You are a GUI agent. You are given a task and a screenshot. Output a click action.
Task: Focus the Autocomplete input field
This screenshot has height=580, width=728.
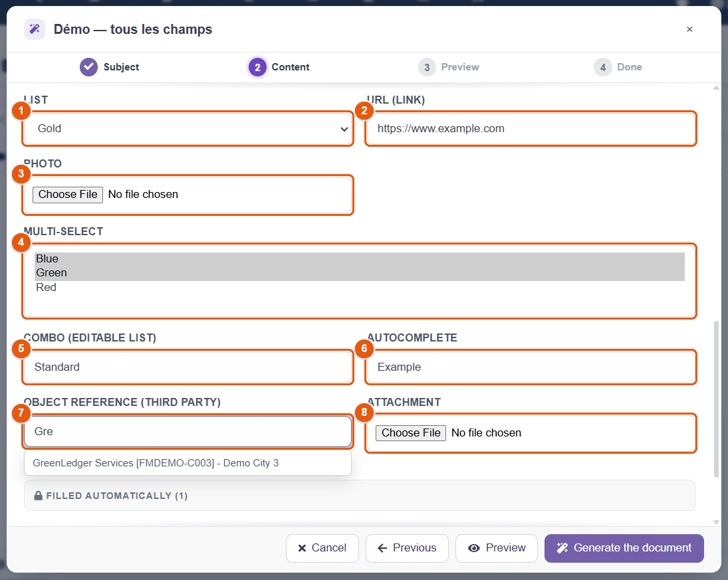click(531, 367)
